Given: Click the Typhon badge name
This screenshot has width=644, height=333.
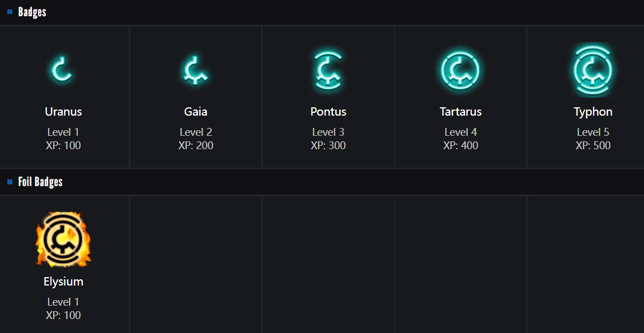Looking at the screenshot, I should click(x=593, y=112).
